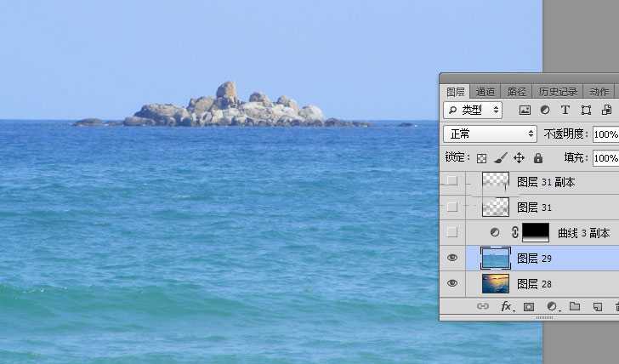
Task: Select the 图层 31 副本 layer thumbnail
Action: click(495, 181)
